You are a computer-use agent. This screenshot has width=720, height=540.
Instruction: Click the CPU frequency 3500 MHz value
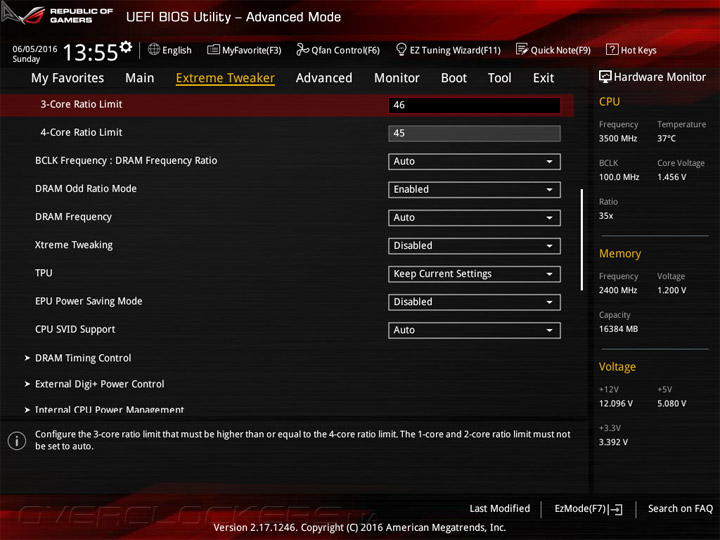[x=618, y=138]
